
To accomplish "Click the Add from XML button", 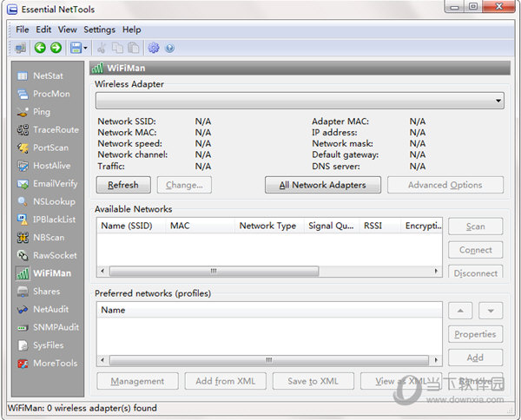I will [226, 381].
